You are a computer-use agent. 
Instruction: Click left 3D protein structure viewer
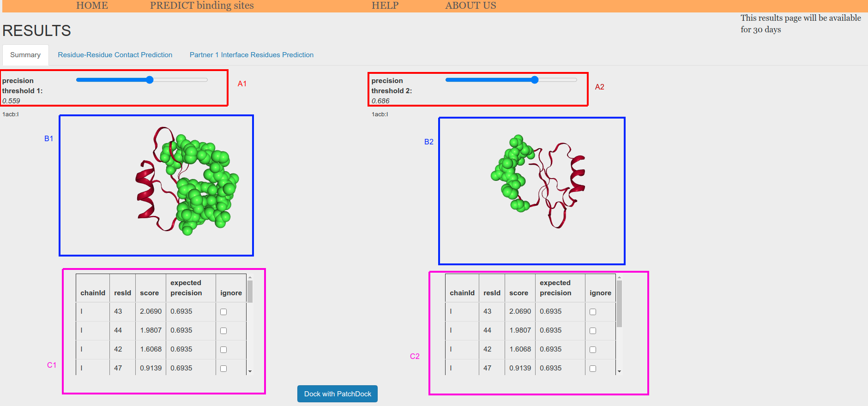pos(156,185)
